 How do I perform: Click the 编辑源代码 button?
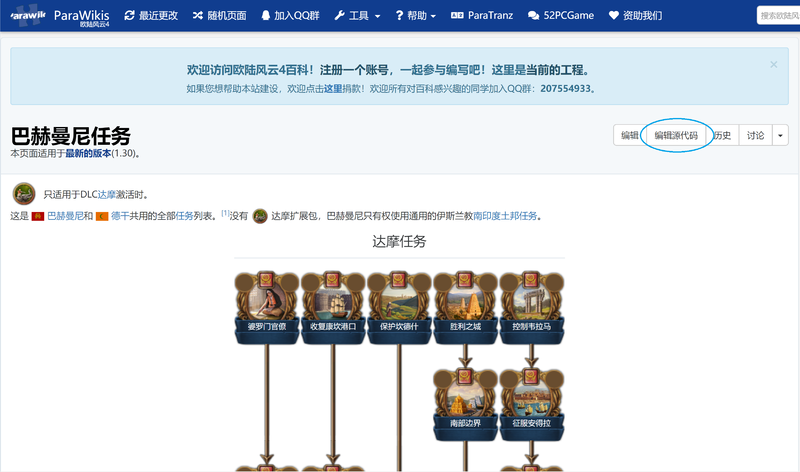click(x=676, y=135)
